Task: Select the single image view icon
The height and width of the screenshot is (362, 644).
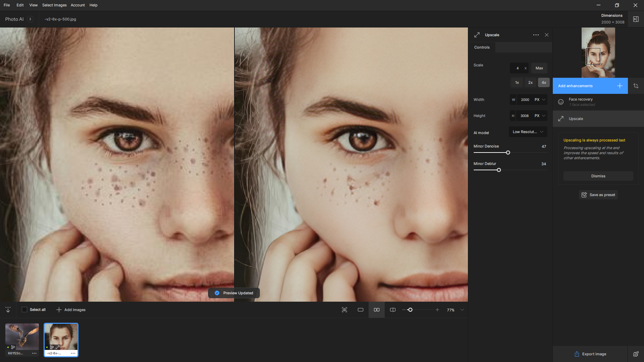Action: [x=361, y=310]
